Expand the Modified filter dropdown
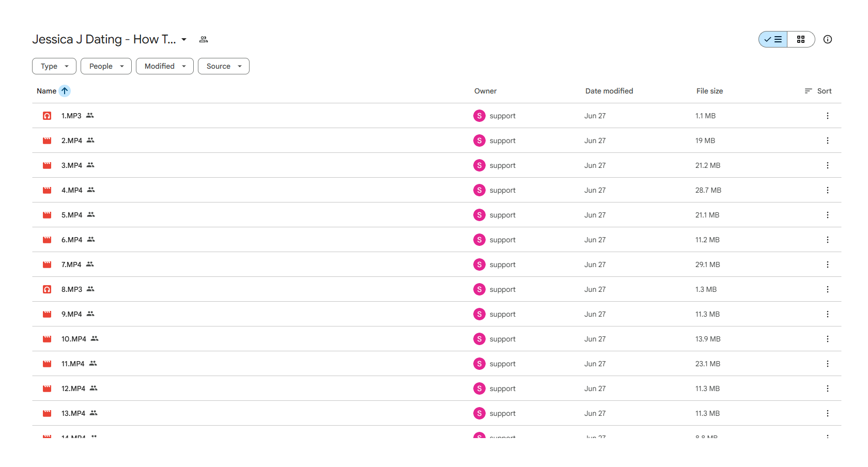The width and height of the screenshot is (868, 467). pos(165,66)
